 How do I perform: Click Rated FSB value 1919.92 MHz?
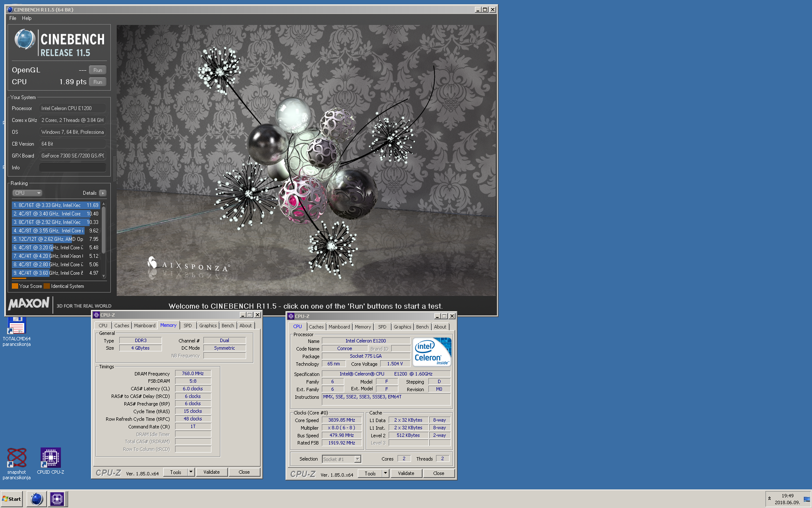pyautogui.click(x=342, y=443)
